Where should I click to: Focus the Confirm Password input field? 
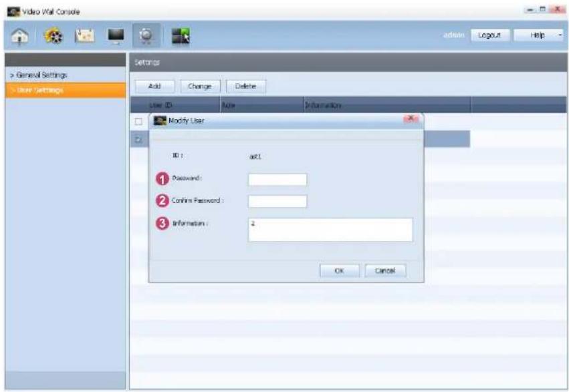click(x=277, y=202)
